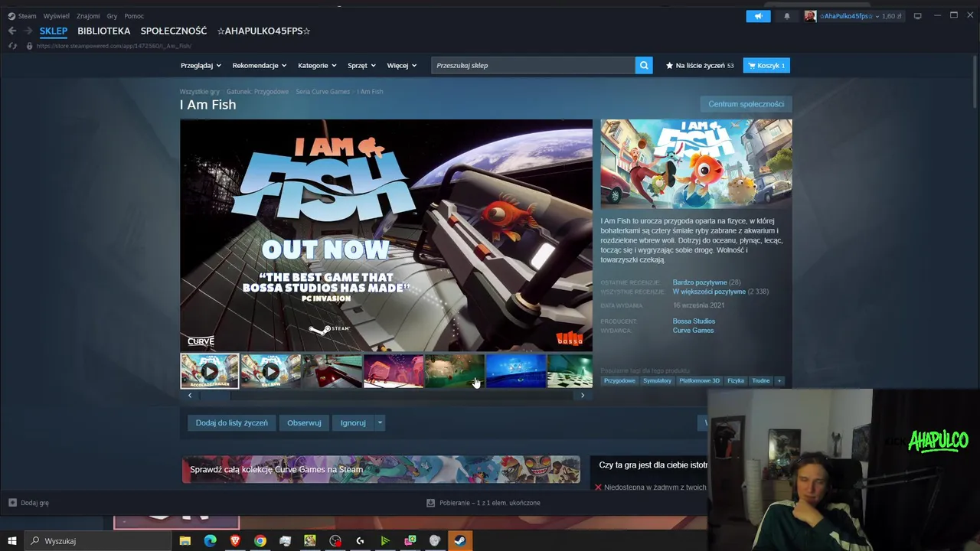Play the second trailer thumbnail
The width and height of the screenshot is (980, 551).
point(270,371)
